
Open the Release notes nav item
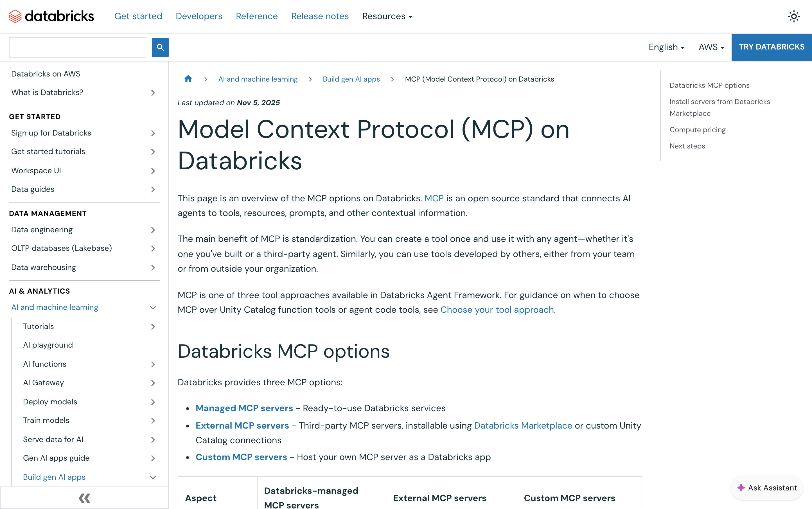pyautogui.click(x=320, y=16)
